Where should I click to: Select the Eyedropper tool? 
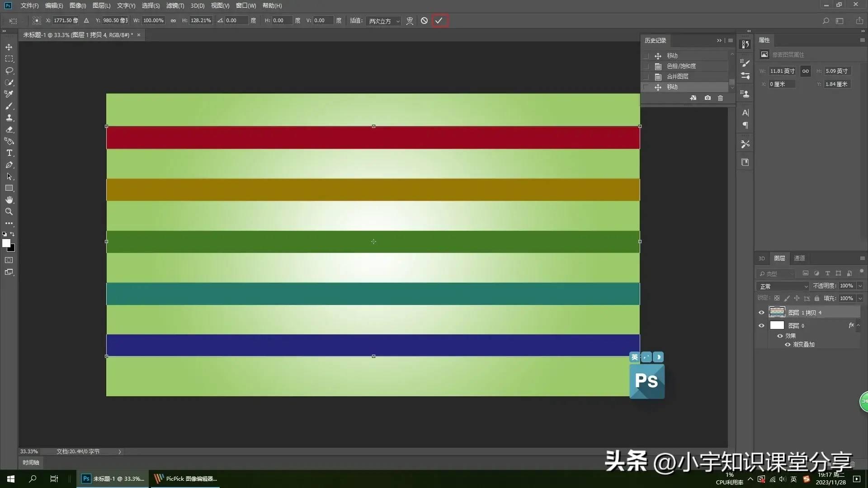point(9,94)
